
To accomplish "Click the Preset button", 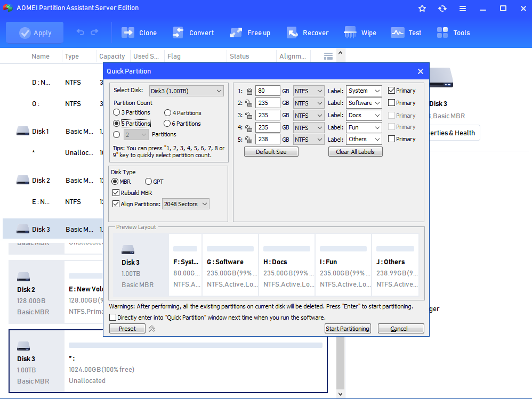I will click(127, 329).
